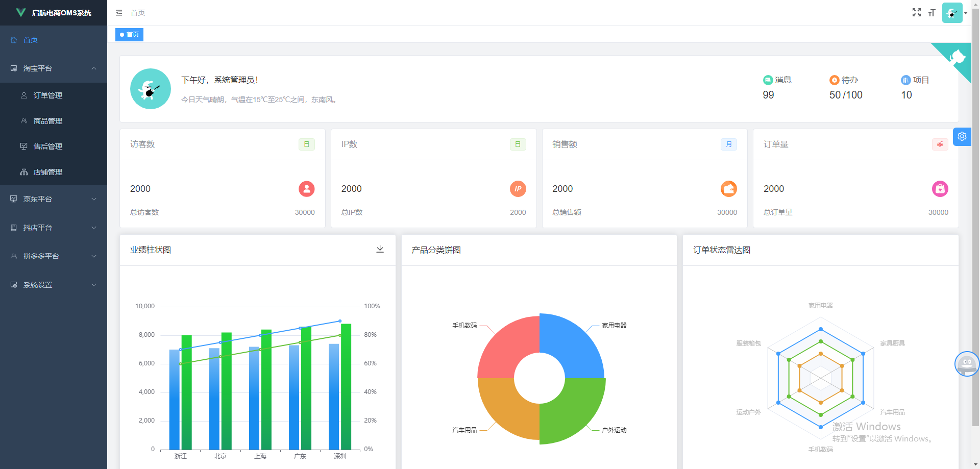Screen dimensions: 980x469
Task: Download the 业绩柱状图 chart
Action: pos(380,249)
